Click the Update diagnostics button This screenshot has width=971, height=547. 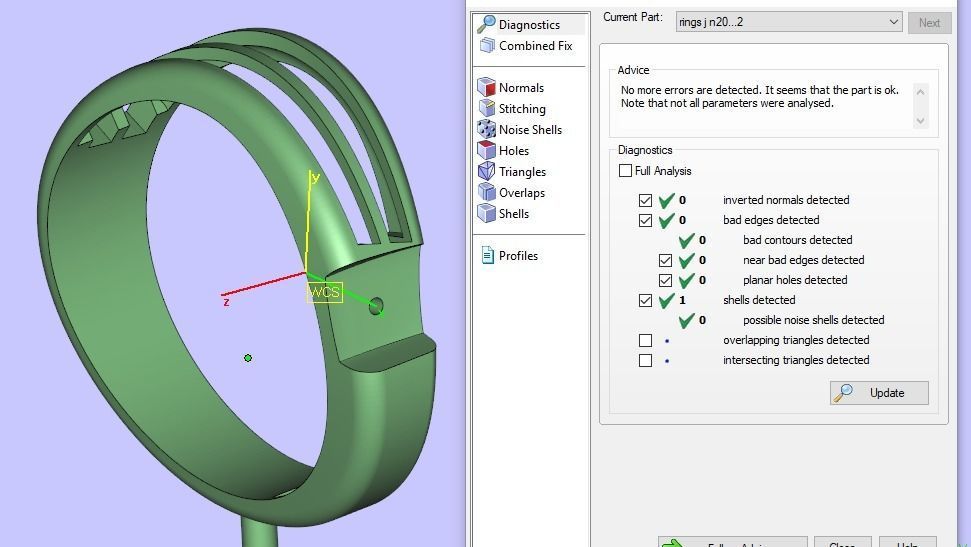tap(879, 393)
